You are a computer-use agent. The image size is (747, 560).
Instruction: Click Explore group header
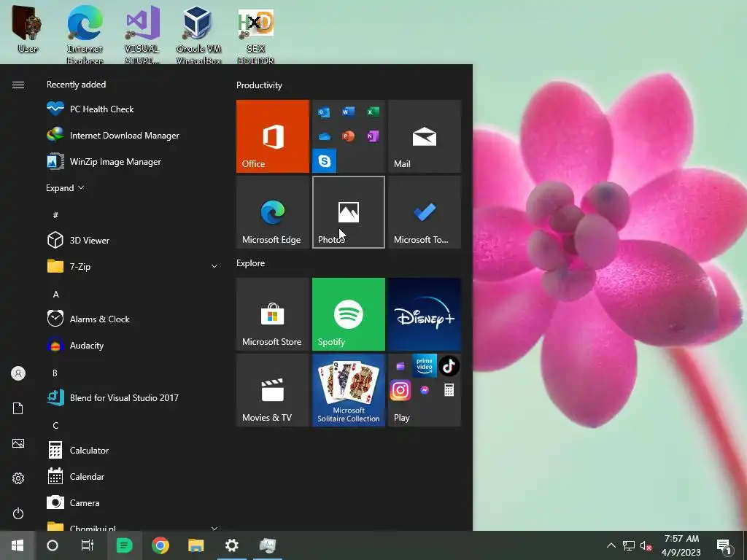tap(251, 262)
